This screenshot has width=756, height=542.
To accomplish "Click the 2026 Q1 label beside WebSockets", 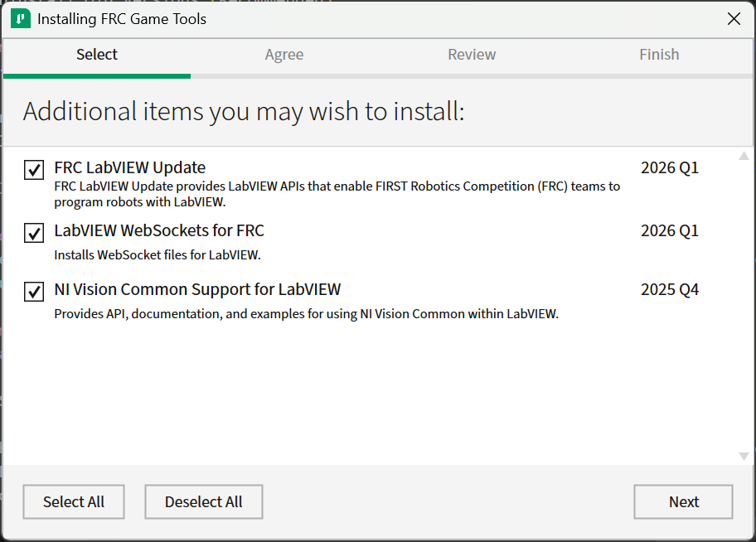I will [x=669, y=230].
